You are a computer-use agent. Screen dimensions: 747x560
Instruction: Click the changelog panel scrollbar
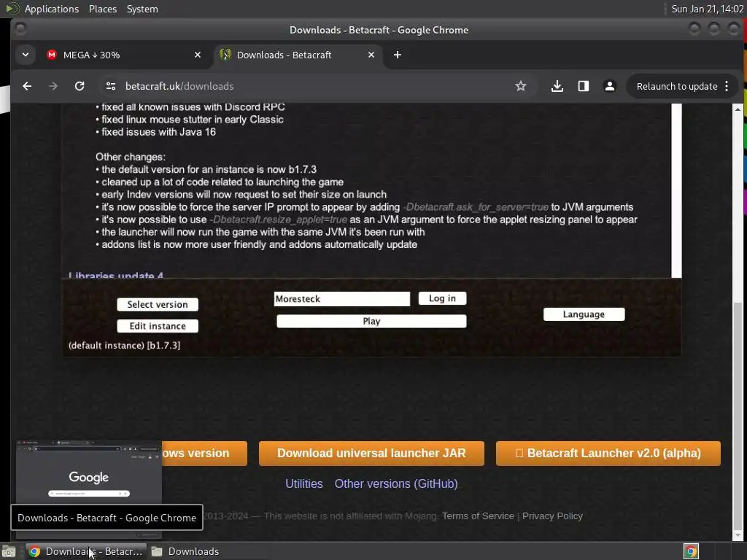coord(676,191)
